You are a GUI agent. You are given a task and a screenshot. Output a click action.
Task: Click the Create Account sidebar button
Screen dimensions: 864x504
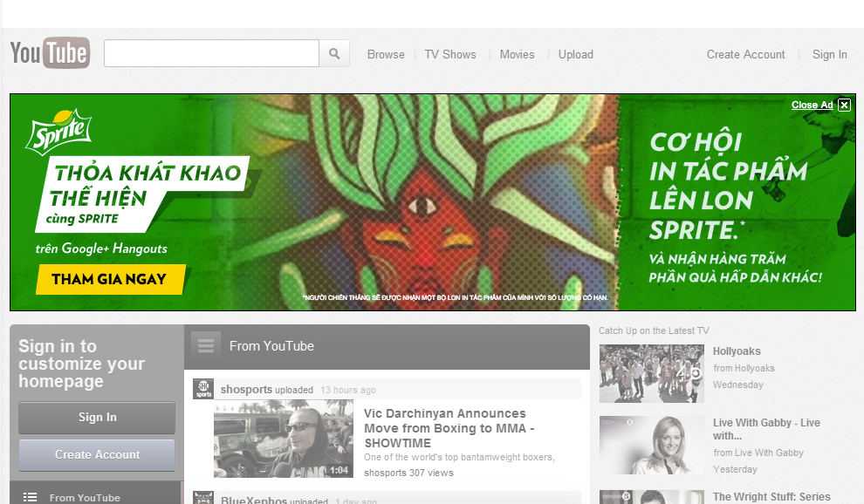pyautogui.click(x=97, y=455)
